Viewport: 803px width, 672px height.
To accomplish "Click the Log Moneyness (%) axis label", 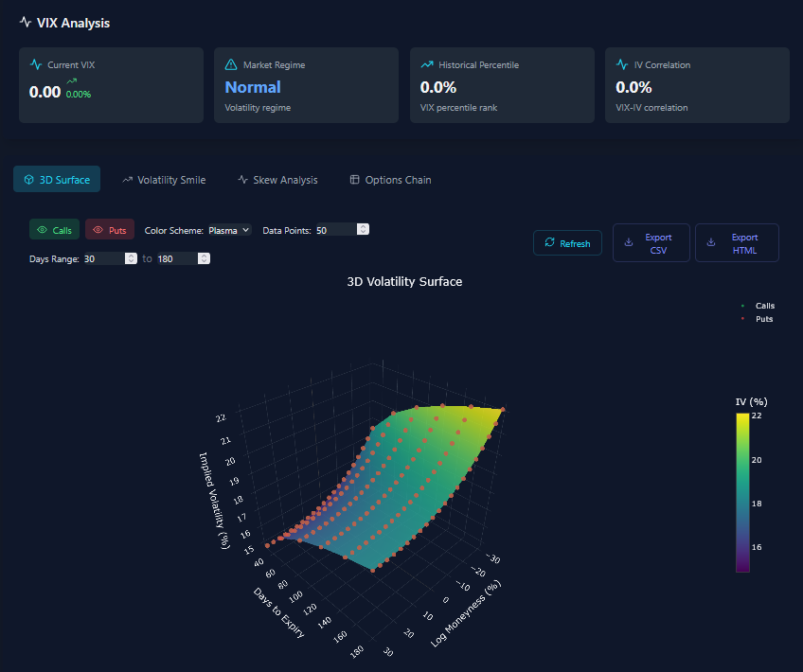I will [465, 613].
